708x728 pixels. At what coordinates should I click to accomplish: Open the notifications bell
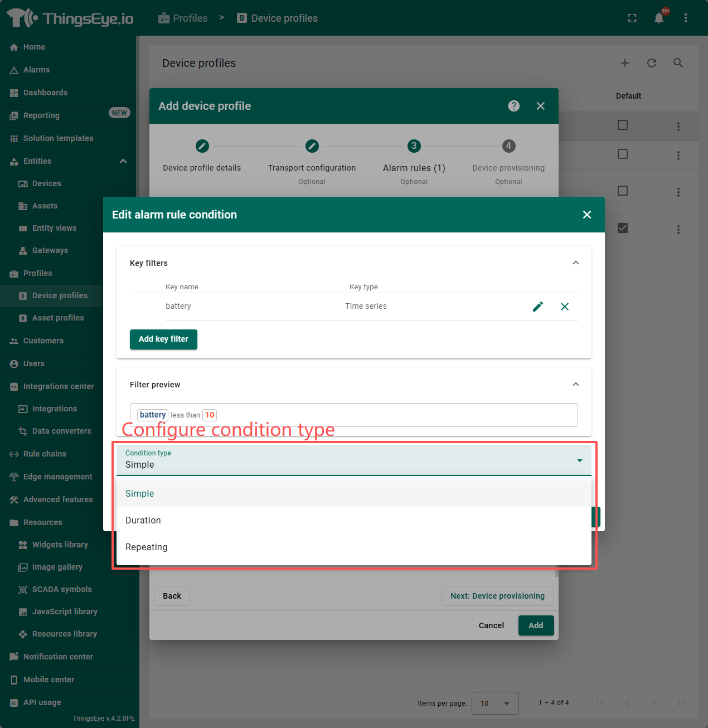click(x=659, y=18)
